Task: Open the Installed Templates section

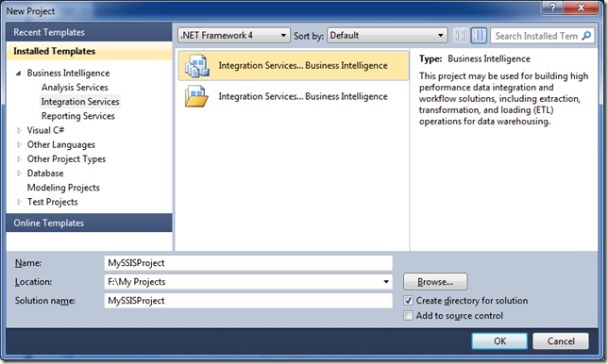Action: pyautogui.click(x=89, y=51)
